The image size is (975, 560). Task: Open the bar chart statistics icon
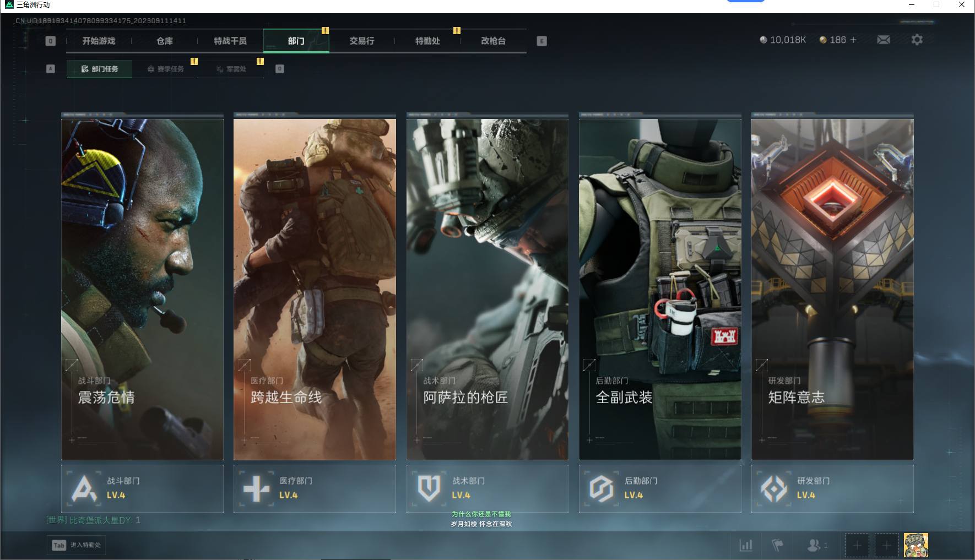pyautogui.click(x=746, y=545)
